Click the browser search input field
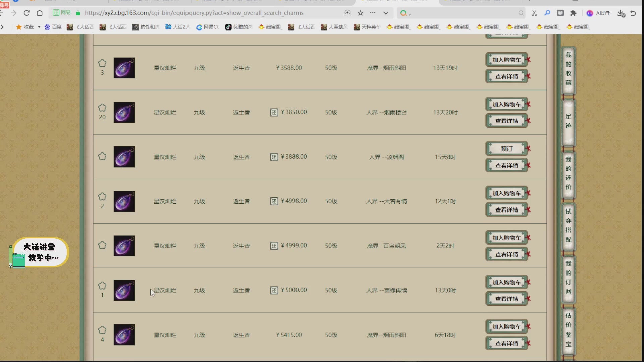This screenshot has height=362, width=644. [461, 13]
